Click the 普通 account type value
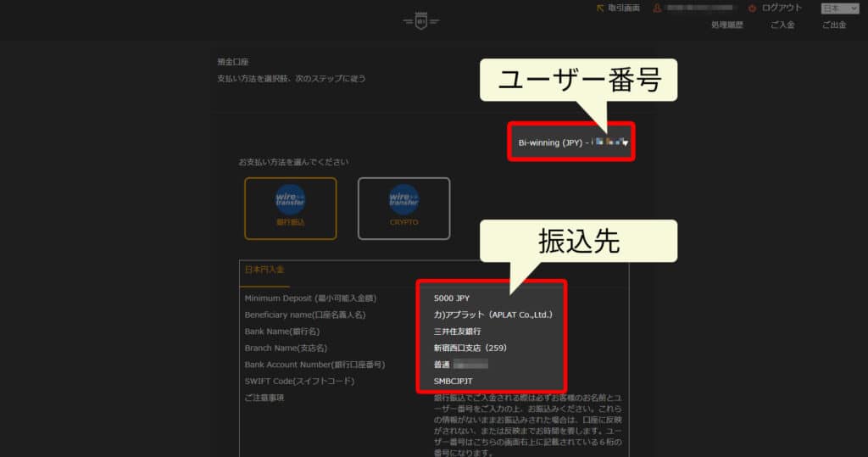The height and width of the screenshot is (457, 868). (442, 365)
